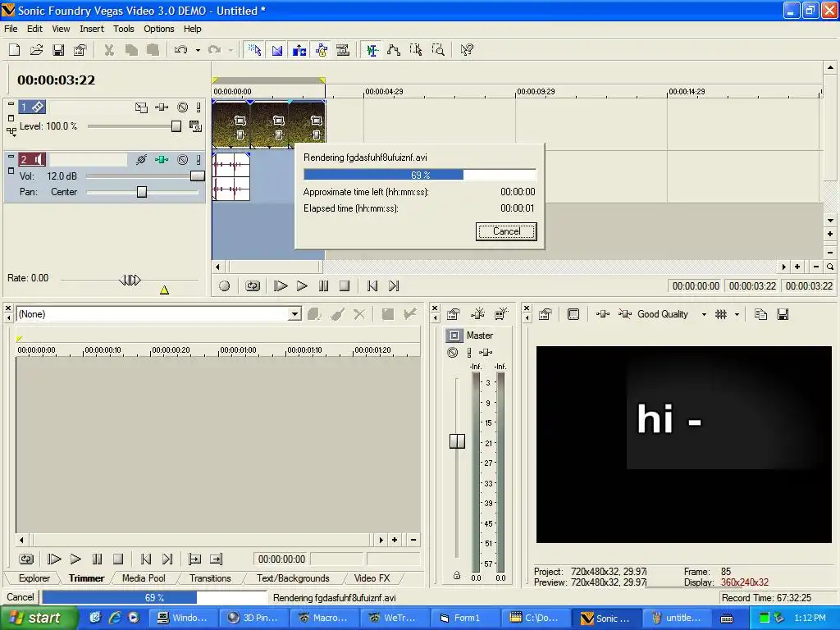This screenshot has width=840, height=630.
Task: Open the Tools menu
Action: click(x=123, y=29)
